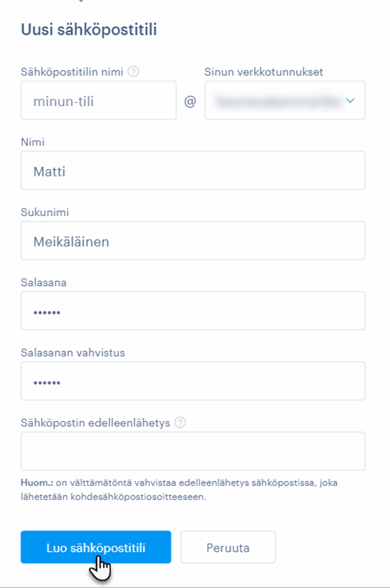Image resolution: width=390 pixels, height=588 pixels.
Task: Focus the Salasanan vahvistus password field
Action: coord(193,381)
